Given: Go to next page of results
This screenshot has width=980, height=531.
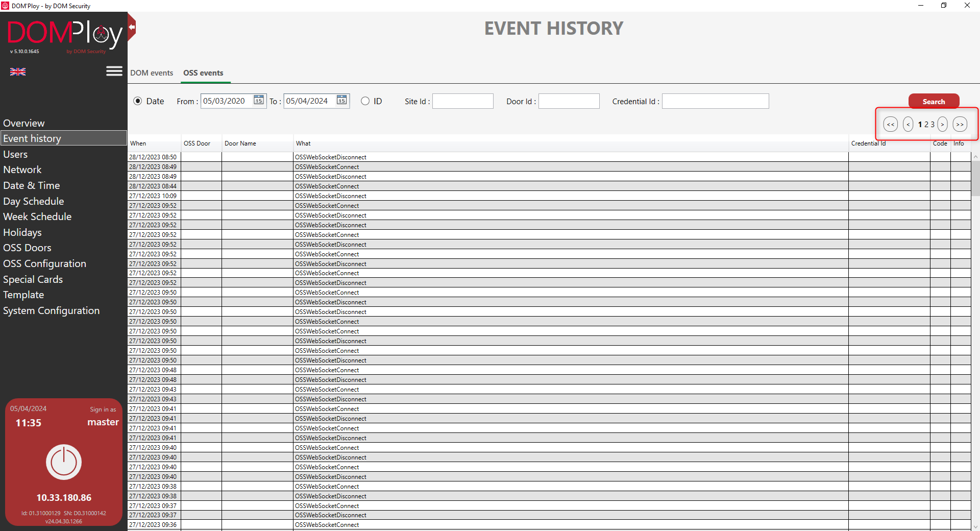Looking at the screenshot, I should click(x=942, y=124).
